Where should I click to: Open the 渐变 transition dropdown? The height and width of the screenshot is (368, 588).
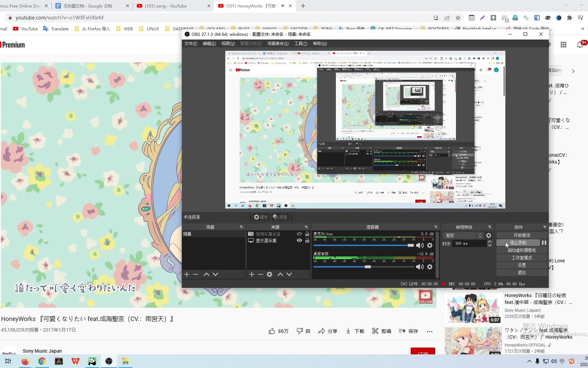[x=463, y=235]
